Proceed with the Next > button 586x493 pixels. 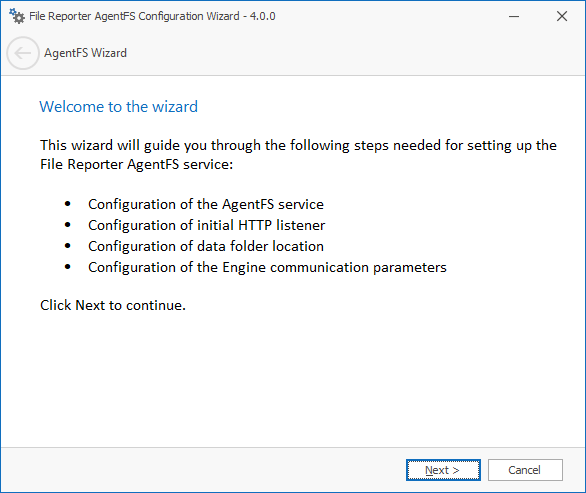[443, 470]
